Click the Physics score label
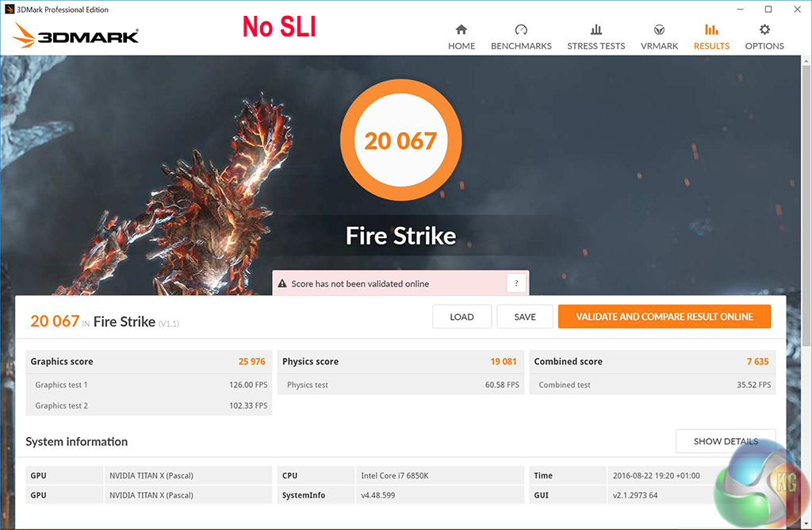Screen dimensions: 812x530 [x=310, y=362]
